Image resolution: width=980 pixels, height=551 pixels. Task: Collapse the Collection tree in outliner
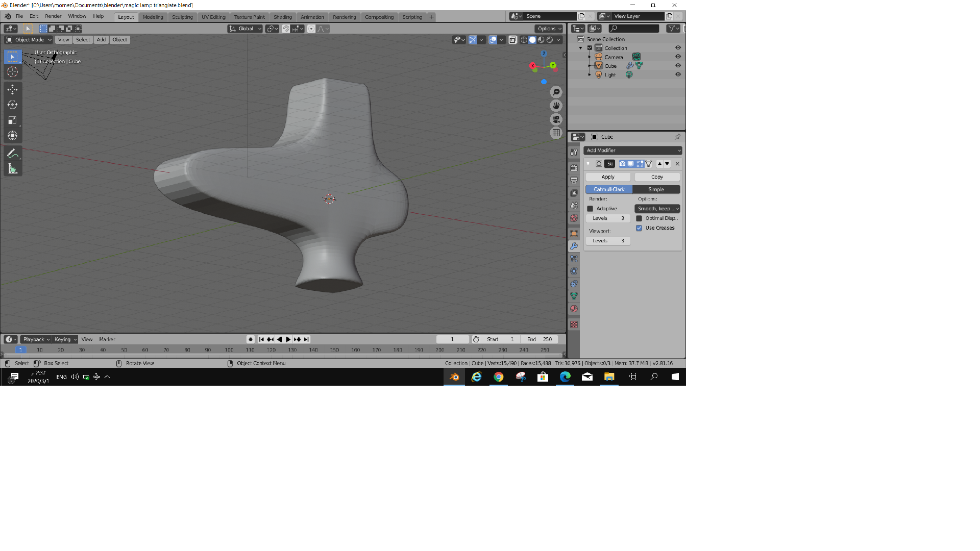point(580,48)
